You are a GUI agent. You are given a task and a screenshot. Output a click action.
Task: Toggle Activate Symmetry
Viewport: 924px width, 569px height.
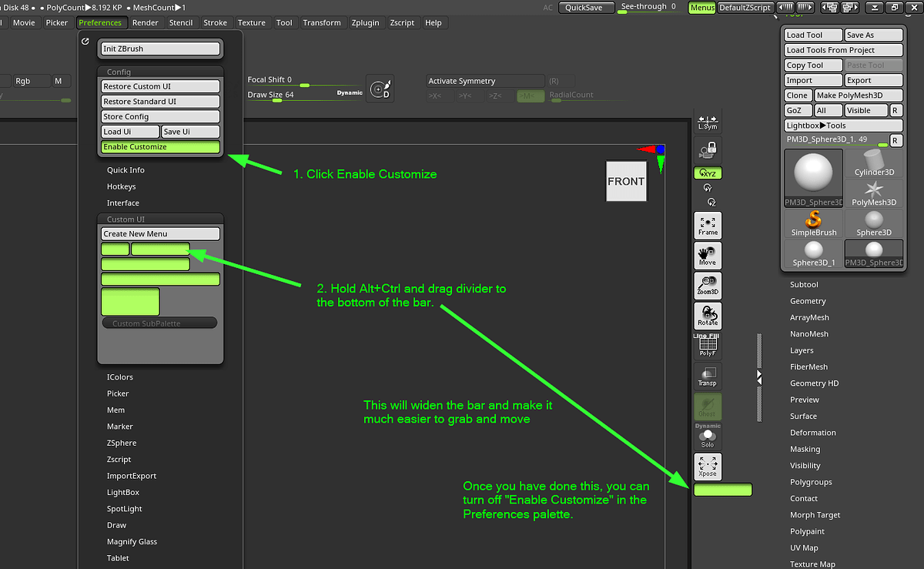484,81
